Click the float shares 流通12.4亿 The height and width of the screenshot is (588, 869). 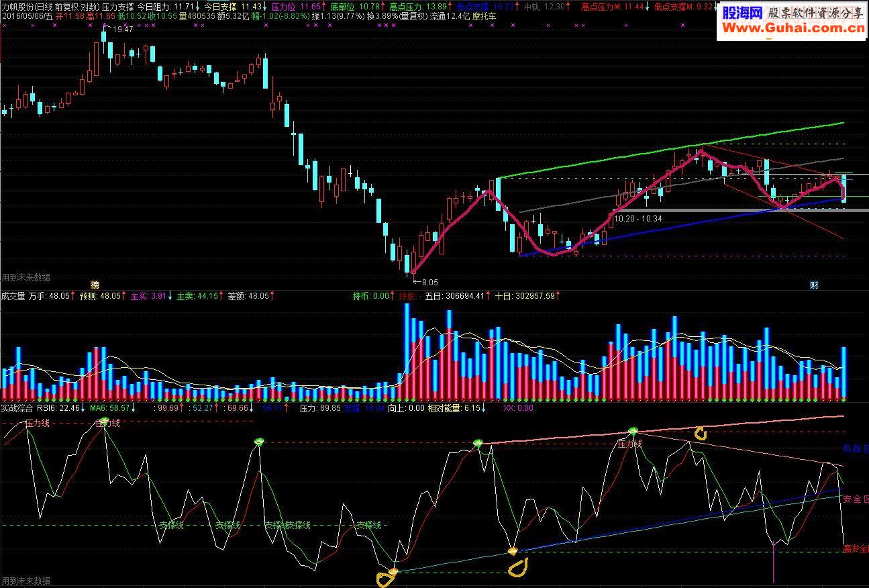click(x=449, y=15)
